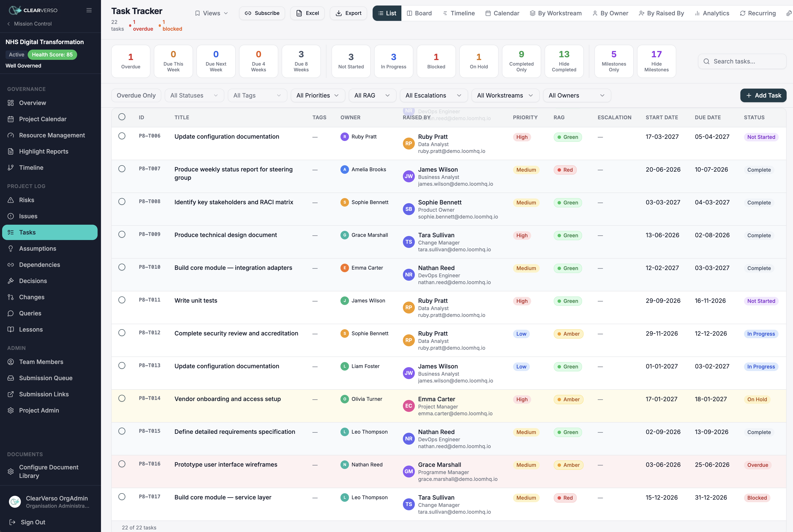Open Resource Management gauge icon
Viewport: 793px width, 532px height.
[11, 135]
